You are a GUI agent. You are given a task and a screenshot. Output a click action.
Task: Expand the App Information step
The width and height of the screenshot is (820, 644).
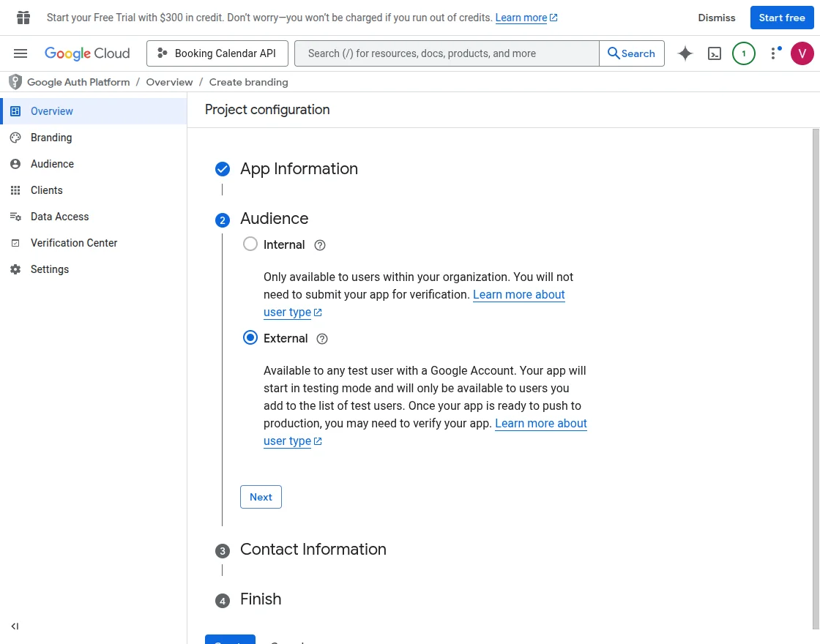point(299,169)
